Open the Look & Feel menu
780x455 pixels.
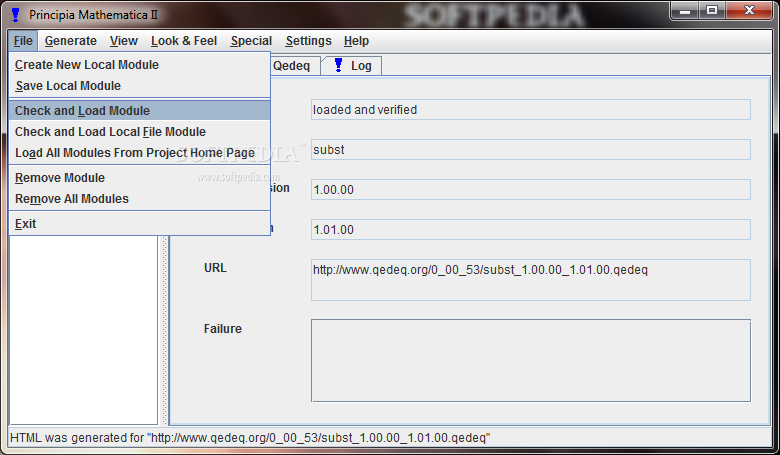point(184,41)
